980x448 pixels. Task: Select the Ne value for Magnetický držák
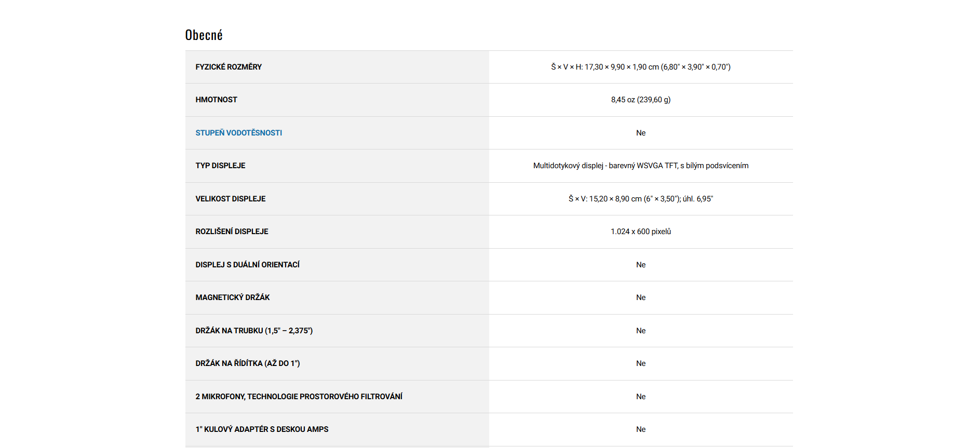pos(640,297)
